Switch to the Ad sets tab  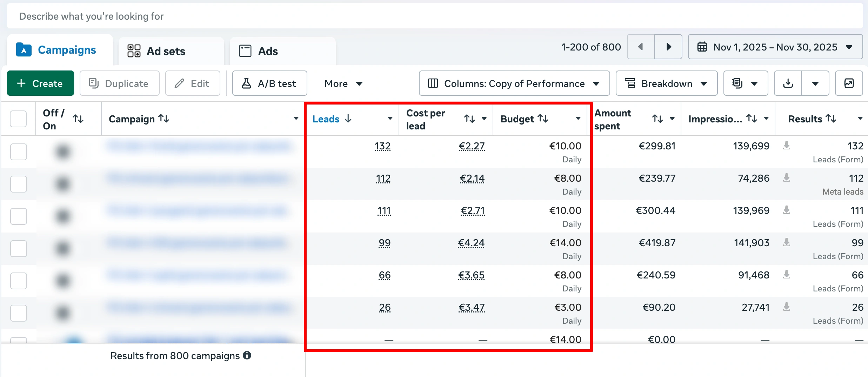pyautogui.click(x=166, y=51)
